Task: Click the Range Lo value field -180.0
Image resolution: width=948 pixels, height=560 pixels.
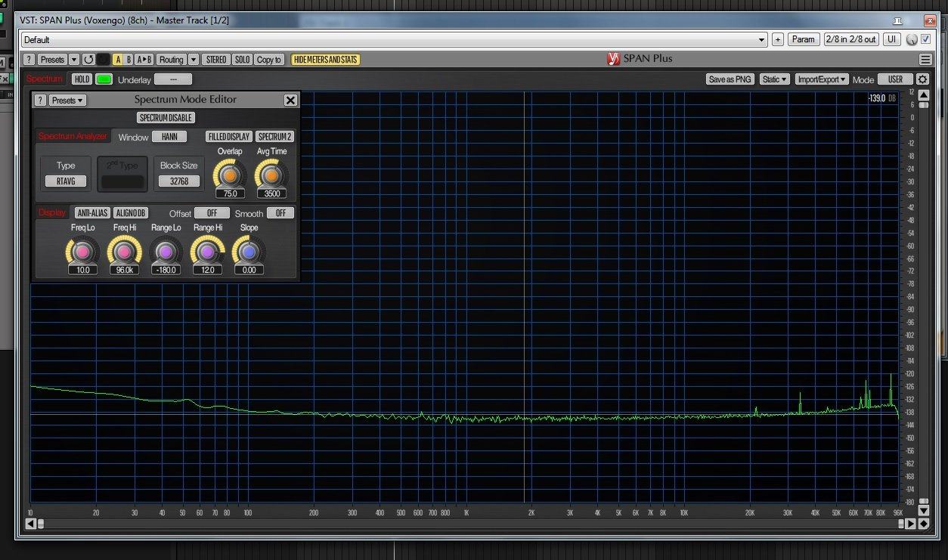Action: click(166, 270)
